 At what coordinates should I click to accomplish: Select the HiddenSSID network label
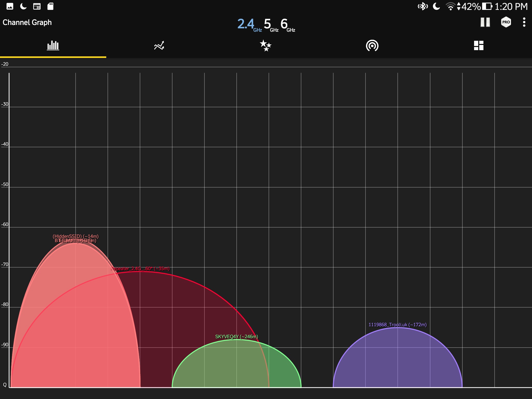coord(76,236)
